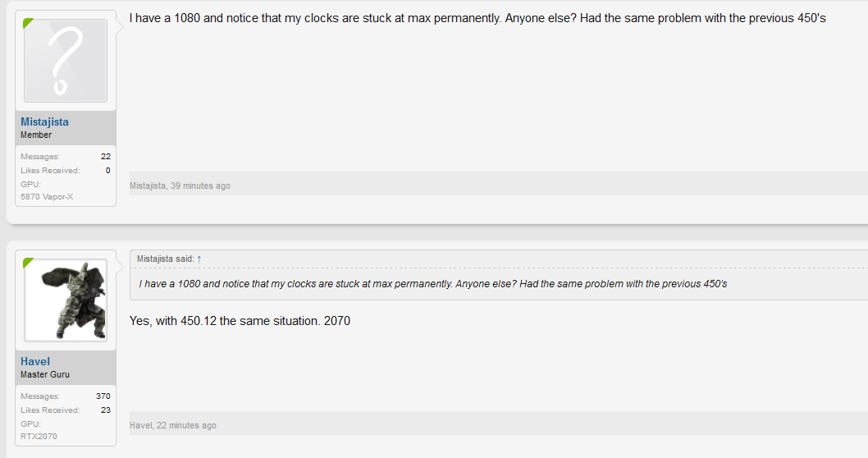
Task: Click Mistajista's question mark default avatar
Action: [x=66, y=61]
